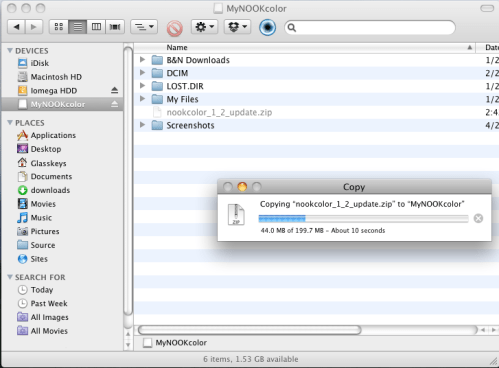Cancel the copy with the X button
Viewport: 499px width, 368px height.
click(478, 218)
